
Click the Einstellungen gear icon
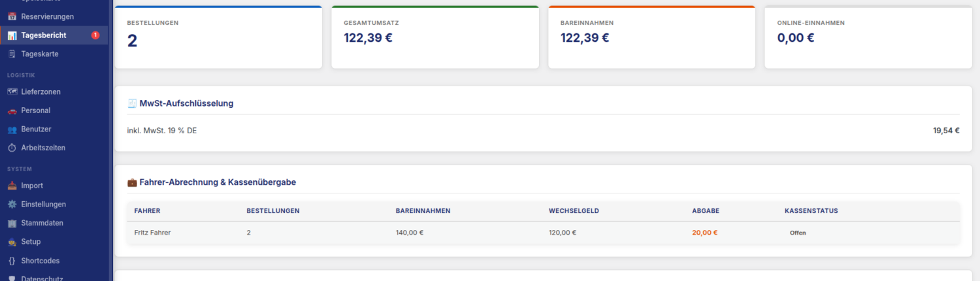[12, 204]
